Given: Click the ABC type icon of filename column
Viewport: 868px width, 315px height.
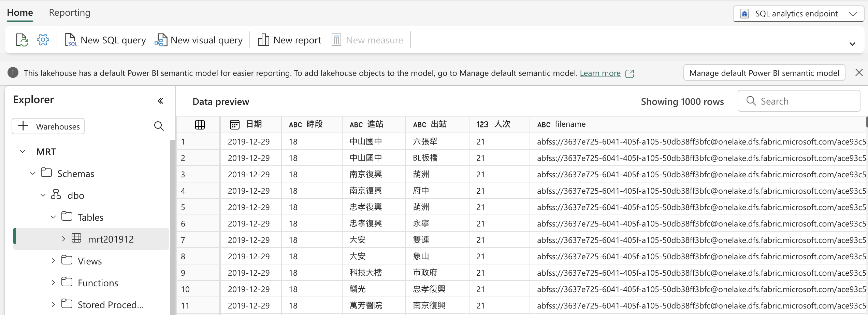Looking at the screenshot, I should (x=544, y=125).
